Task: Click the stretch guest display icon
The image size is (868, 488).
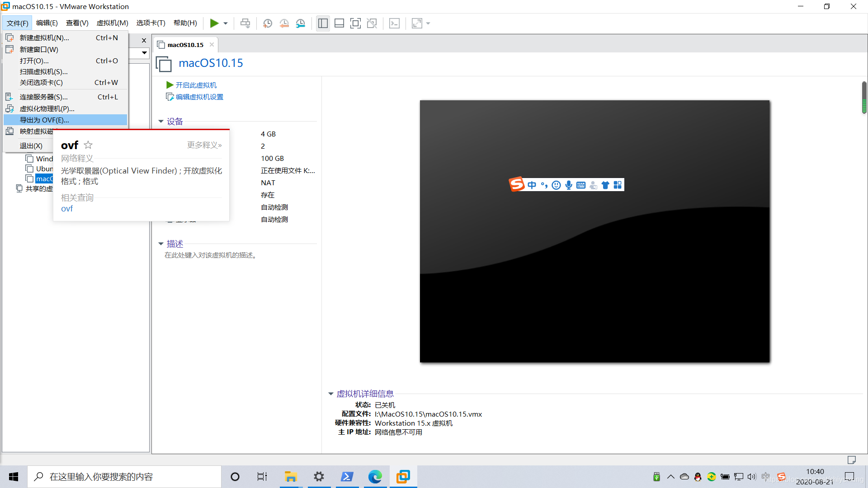Action: (x=417, y=23)
